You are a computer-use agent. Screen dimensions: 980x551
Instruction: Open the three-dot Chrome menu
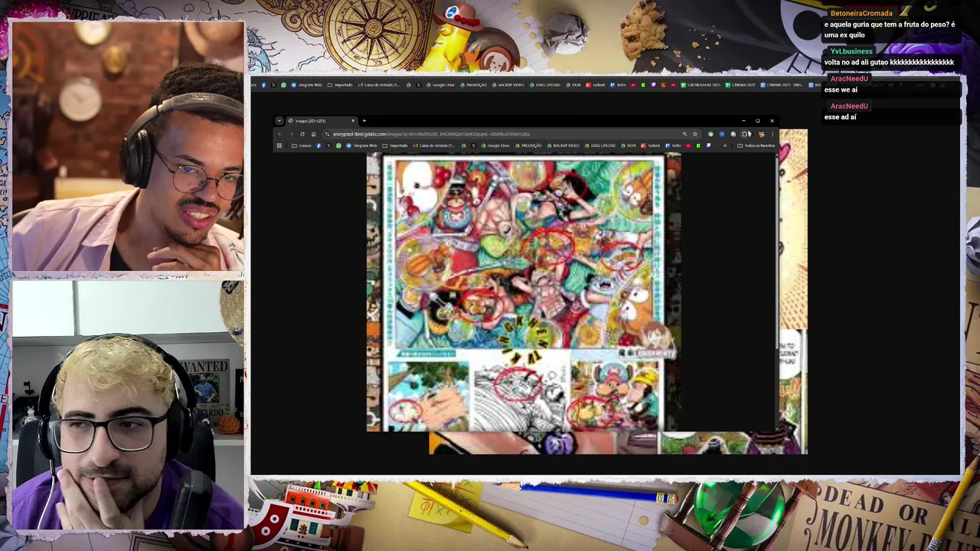pyautogui.click(x=773, y=134)
